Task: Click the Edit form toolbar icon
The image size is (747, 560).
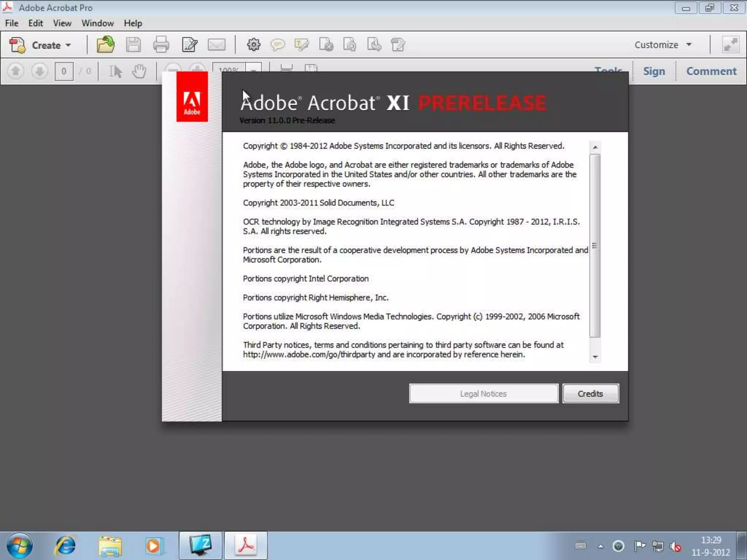Action: coord(398,45)
